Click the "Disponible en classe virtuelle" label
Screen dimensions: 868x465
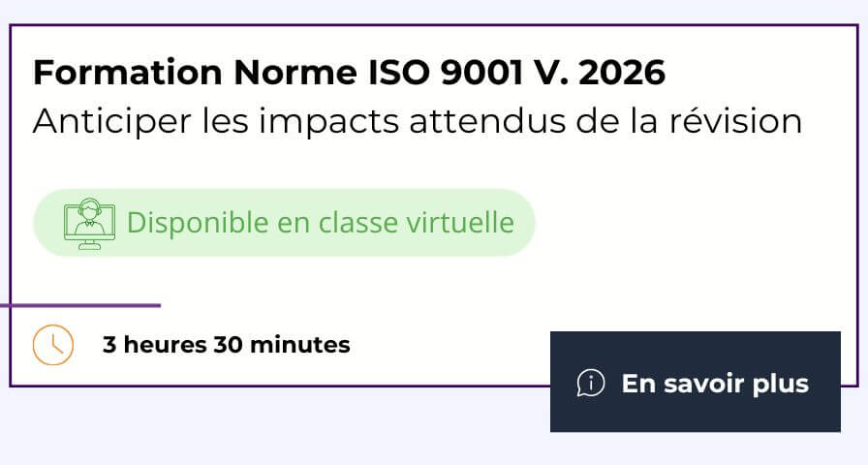(320, 223)
